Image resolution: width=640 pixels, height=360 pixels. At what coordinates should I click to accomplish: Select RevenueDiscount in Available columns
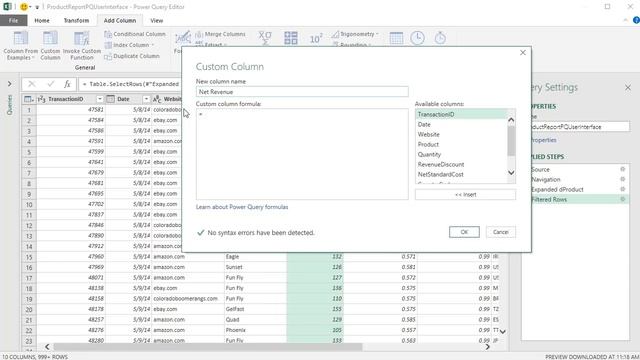[461, 164]
